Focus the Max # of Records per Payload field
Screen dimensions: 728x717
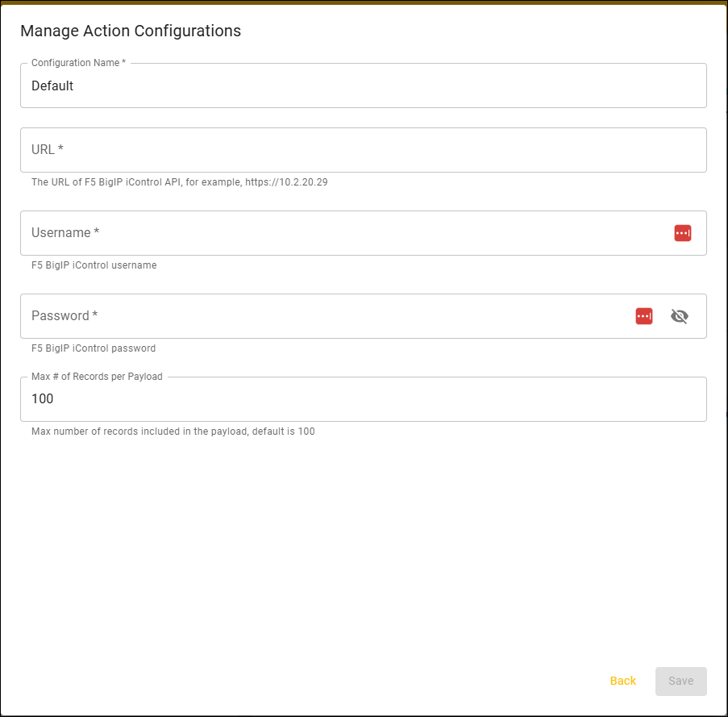click(364, 399)
